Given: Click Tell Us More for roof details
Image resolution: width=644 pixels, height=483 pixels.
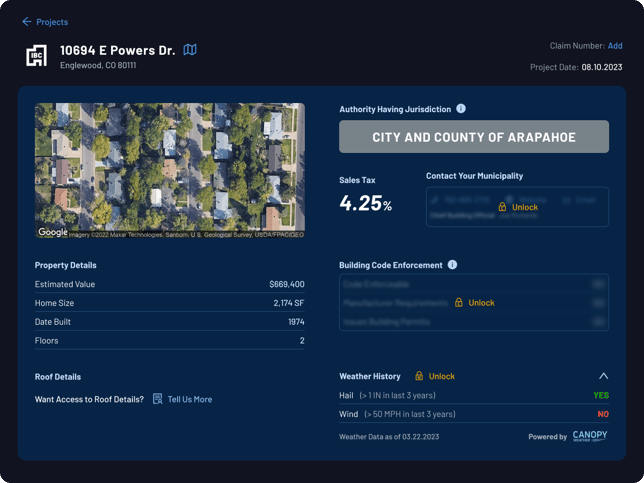Looking at the screenshot, I should coord(190,399).
